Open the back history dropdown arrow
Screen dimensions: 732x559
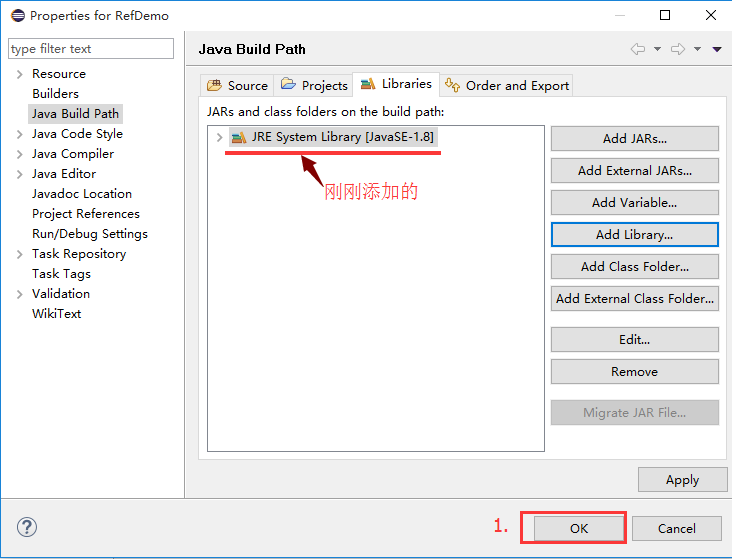coord(657,49)
